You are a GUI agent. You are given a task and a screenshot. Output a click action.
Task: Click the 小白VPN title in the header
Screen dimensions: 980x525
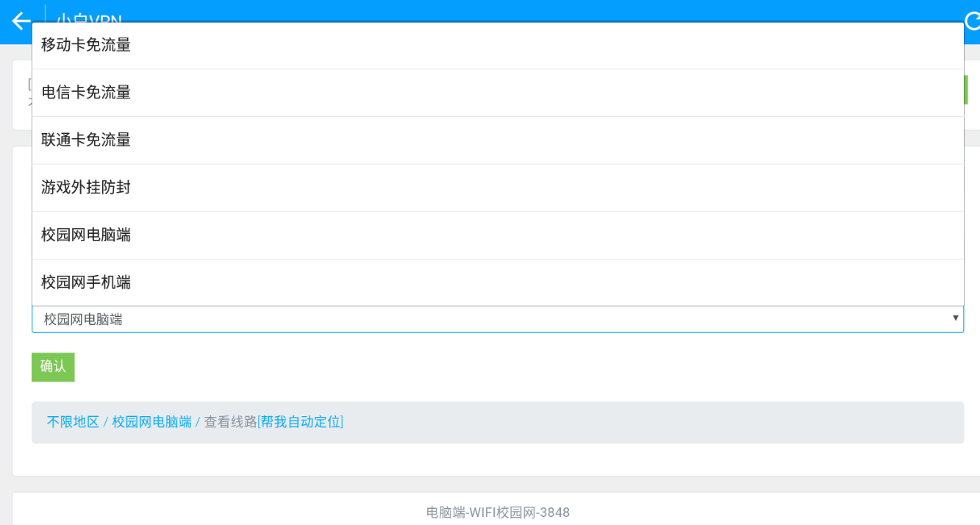pos(88,16)
